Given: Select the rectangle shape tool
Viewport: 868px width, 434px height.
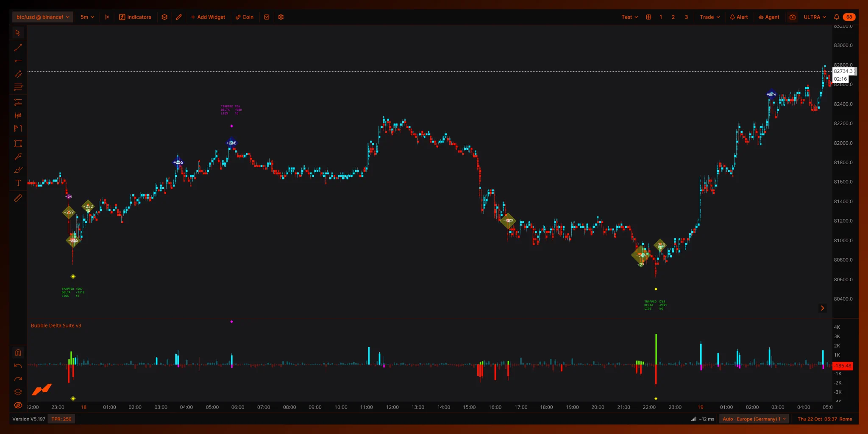Looking at the screenshot, I should (x=18, y=143).
